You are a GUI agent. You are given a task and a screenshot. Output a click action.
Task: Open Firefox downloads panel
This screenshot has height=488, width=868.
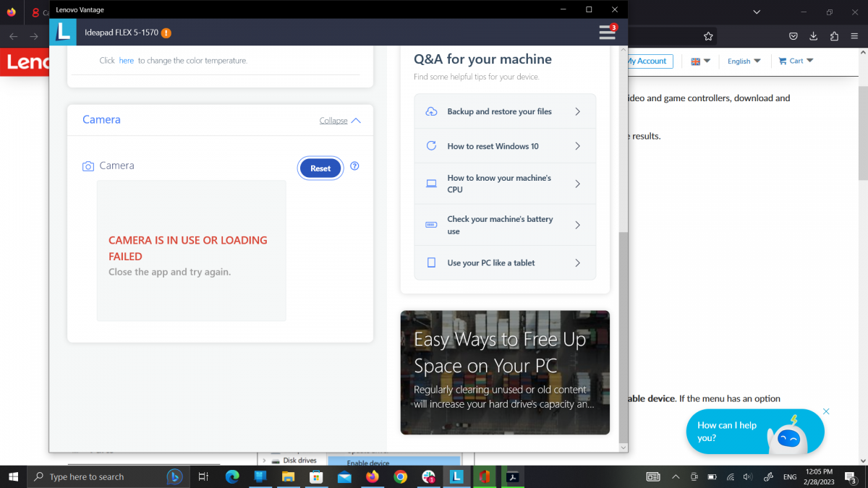[814, 36]
